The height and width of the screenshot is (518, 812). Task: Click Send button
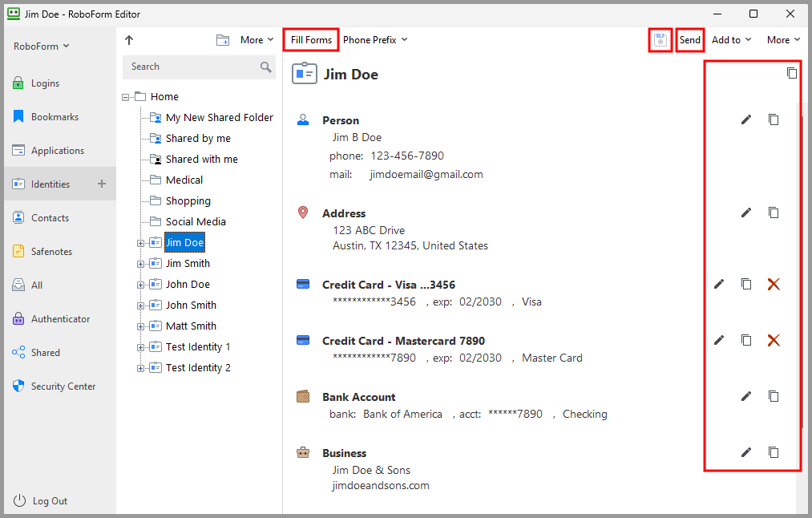[690, 40]
